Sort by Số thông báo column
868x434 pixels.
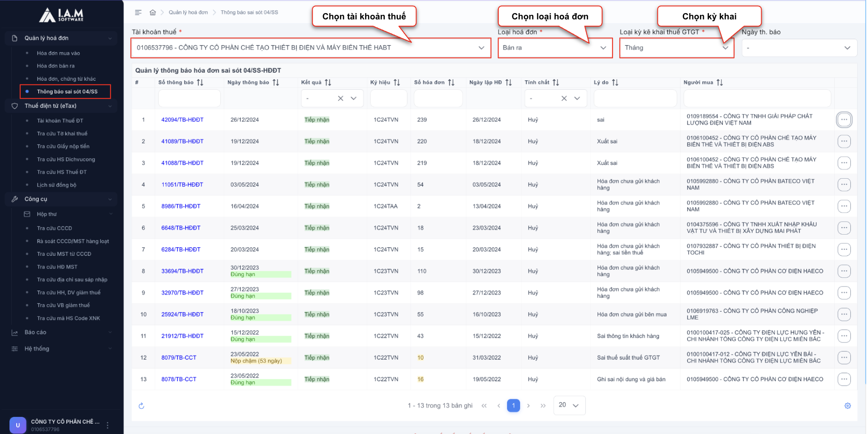pyautogui.click(x=200, y=83)
